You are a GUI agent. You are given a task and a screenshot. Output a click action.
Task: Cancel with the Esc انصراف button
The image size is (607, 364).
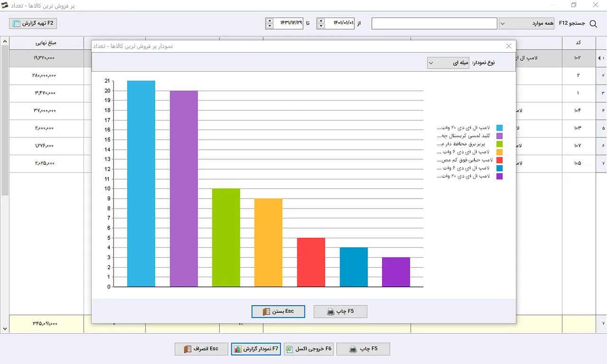point(202,349)
